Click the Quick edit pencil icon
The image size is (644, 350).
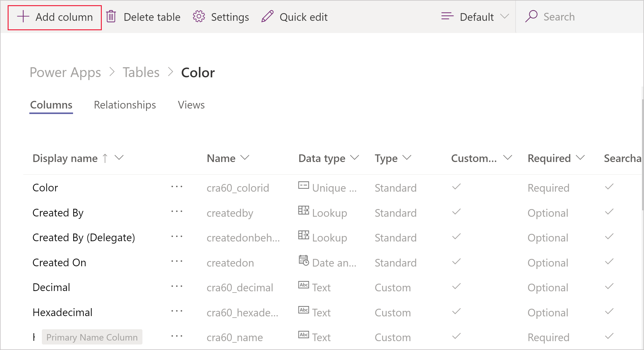[x=267, y=17]
